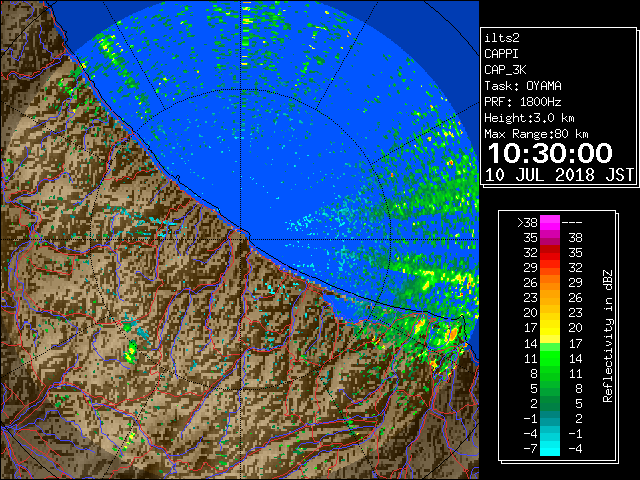Click the "CAP_3K" label
Image resolution: width=640 pixels, height=480 pixels.
click(505, 70)
